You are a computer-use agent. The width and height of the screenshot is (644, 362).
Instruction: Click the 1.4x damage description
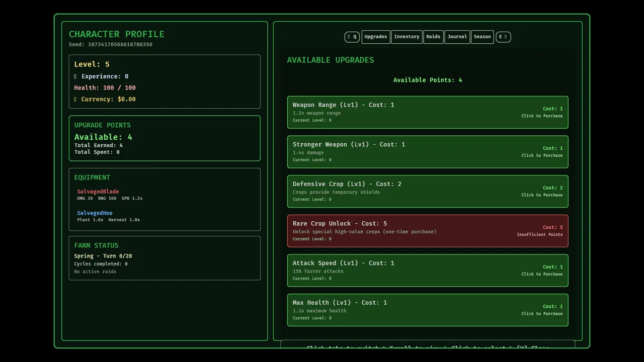point(308,152)
